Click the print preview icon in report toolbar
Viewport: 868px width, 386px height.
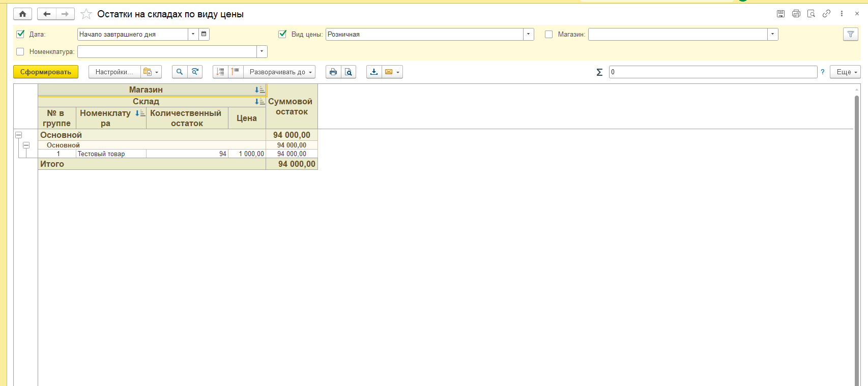(349, 72)
